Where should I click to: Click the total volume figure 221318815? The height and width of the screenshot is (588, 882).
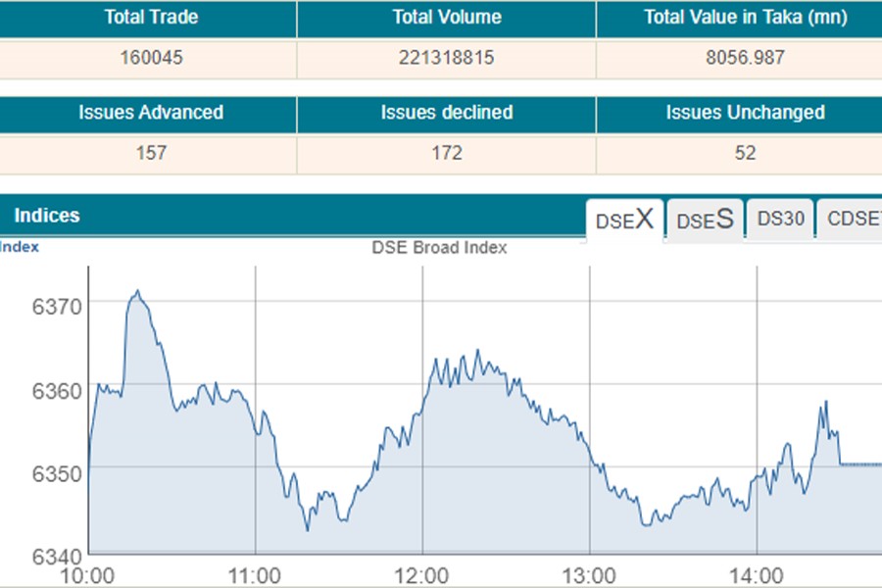(x=447, y=58)
